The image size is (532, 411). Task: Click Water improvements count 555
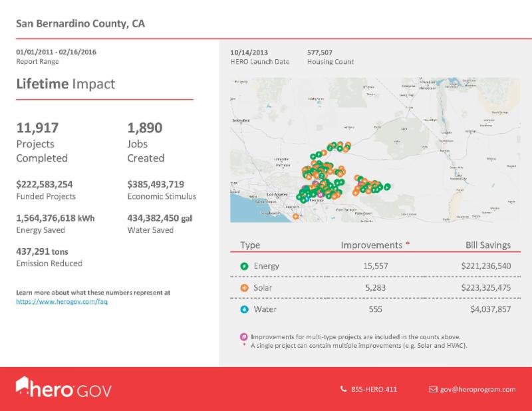click(x=376, y=309)
